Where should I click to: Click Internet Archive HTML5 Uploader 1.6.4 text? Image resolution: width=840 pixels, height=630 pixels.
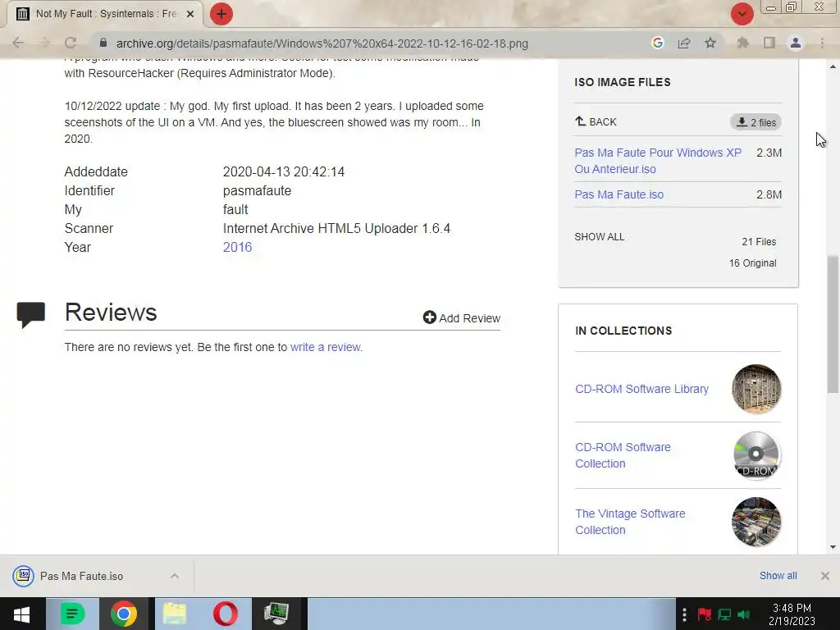(x=336, y=228)
